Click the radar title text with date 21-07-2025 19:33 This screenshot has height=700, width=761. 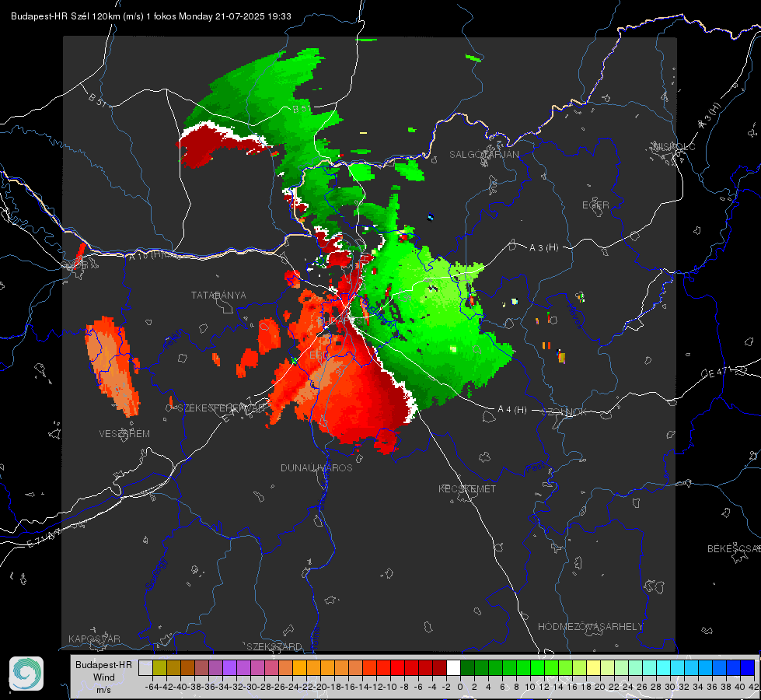[x=151, y=16]
